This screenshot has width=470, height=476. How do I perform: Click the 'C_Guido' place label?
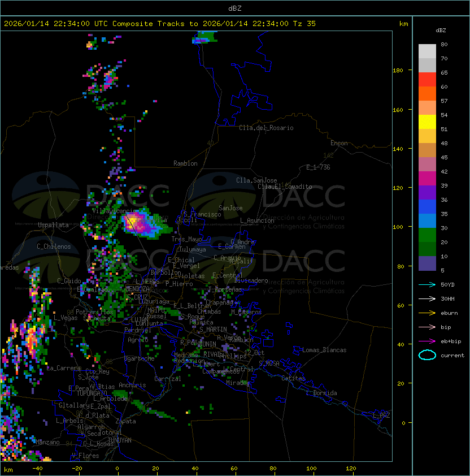[69, 281]
